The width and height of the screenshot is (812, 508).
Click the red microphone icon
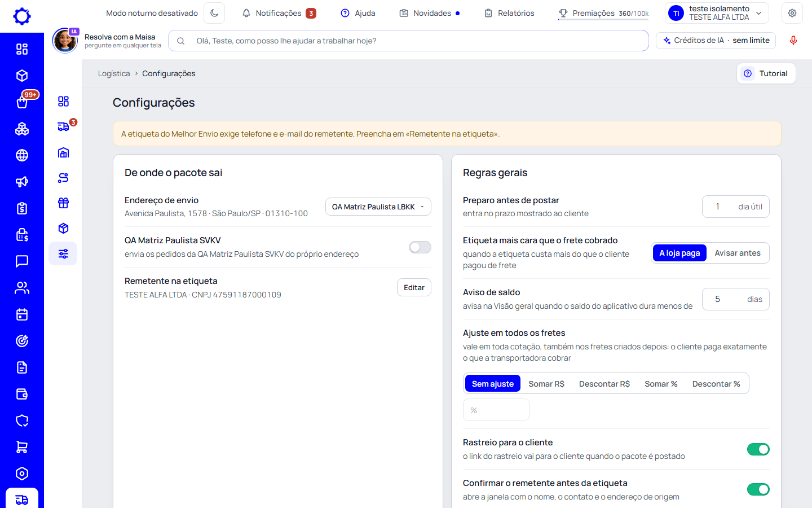(793, 41)
